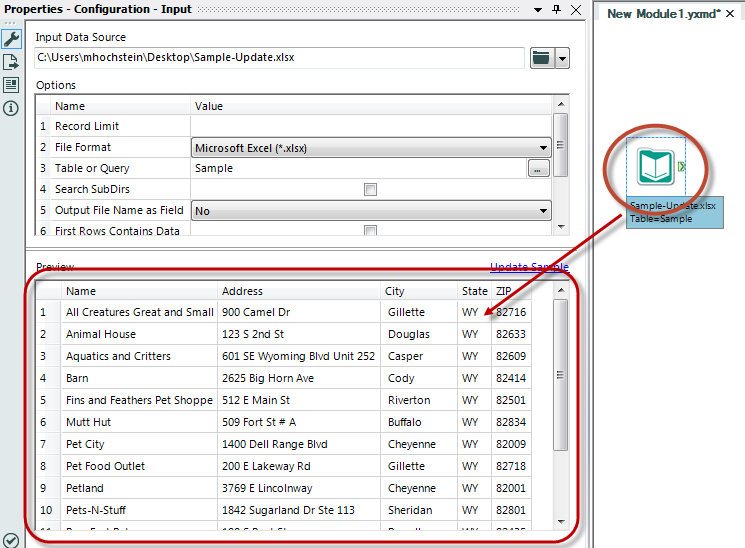This screenshot has height=548, width=745.
Task: Open the Properties panel dropdown arrow menu
Action: (538, 10)
